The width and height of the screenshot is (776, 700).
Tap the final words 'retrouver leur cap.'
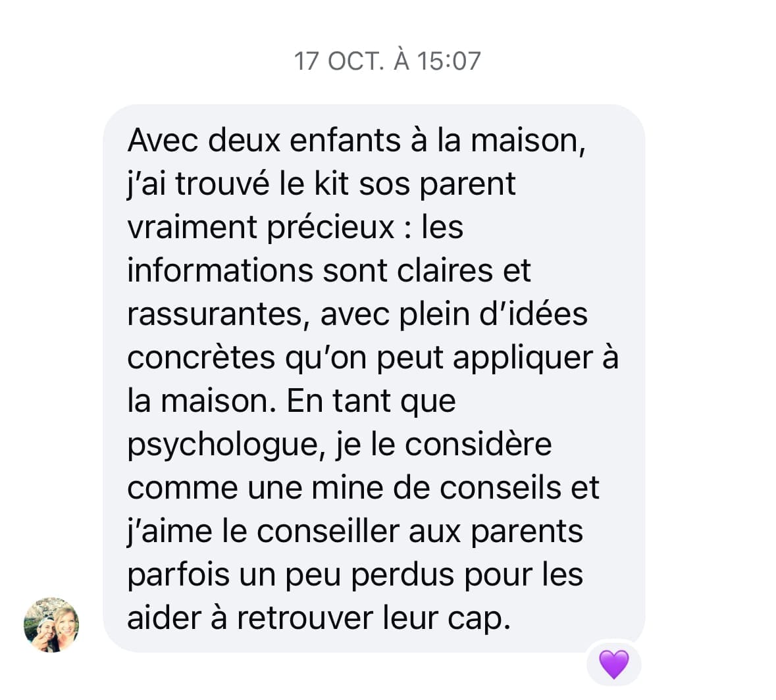pos(374,618)
